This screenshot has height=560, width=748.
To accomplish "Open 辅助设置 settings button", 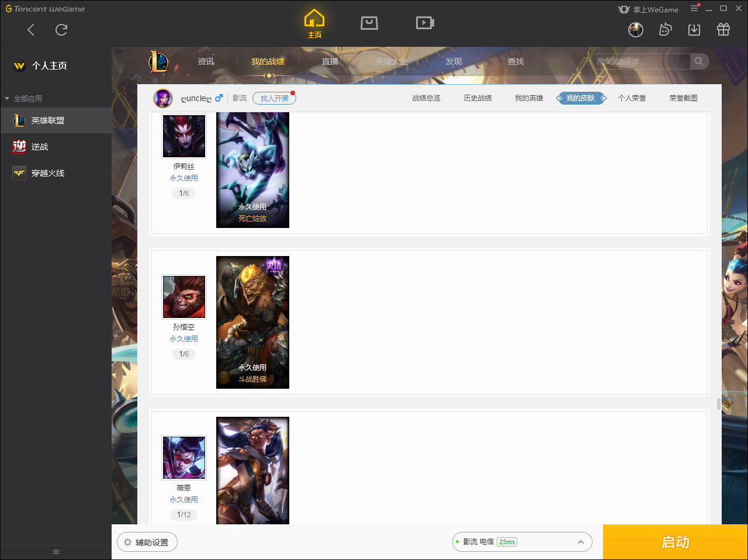I will point(147,542).
